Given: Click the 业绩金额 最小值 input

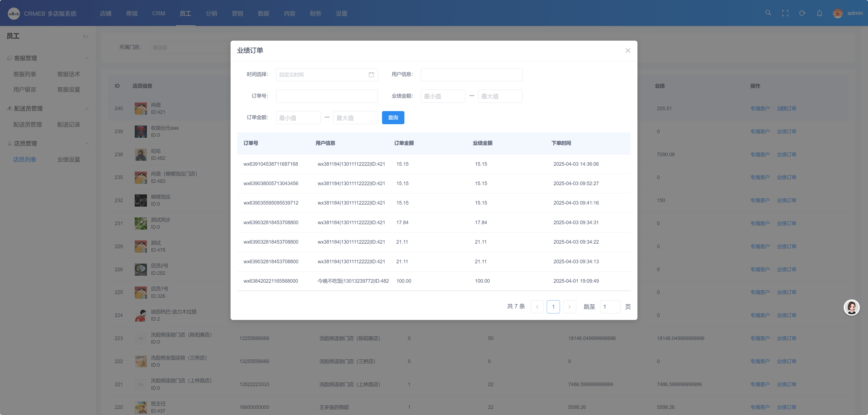Looking at the screenshot, I should pyautogui.click(x=442, y=96).
